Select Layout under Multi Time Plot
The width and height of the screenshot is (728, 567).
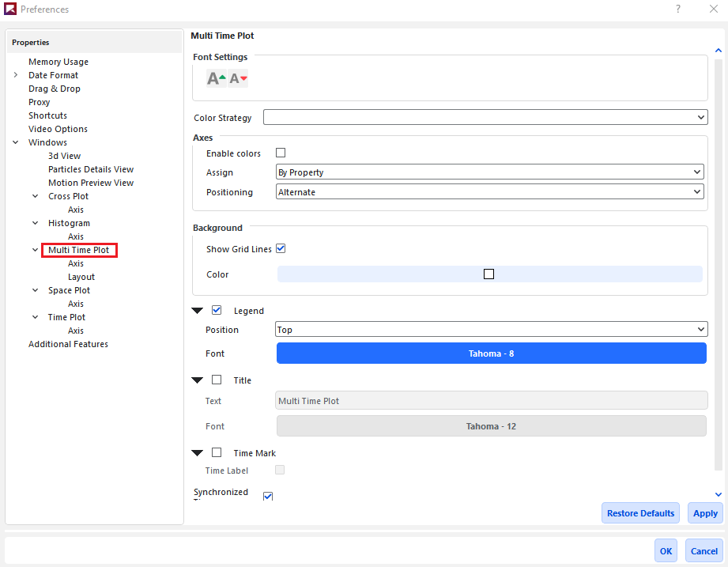tap(81, 277)
